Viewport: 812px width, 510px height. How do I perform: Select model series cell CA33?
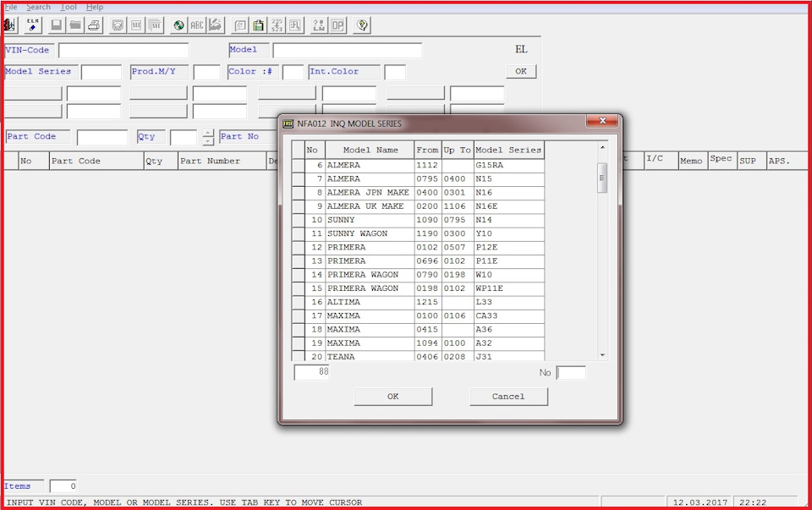(x=509, y=315)
